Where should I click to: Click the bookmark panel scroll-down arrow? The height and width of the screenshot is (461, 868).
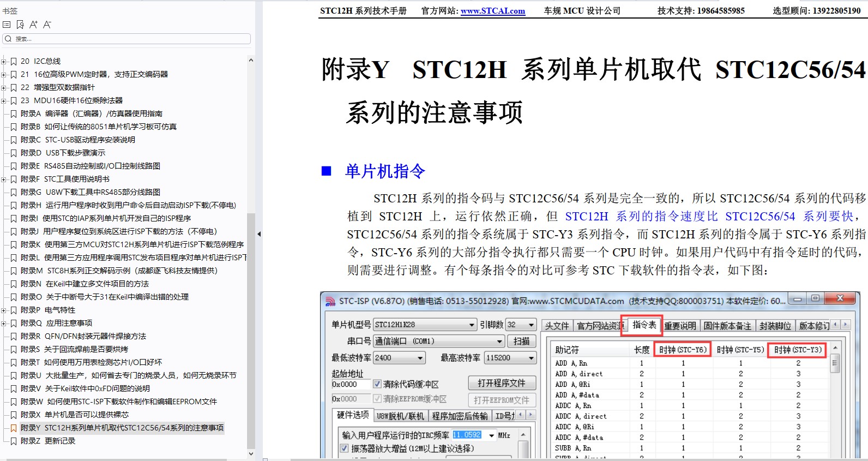pos(251,453)
